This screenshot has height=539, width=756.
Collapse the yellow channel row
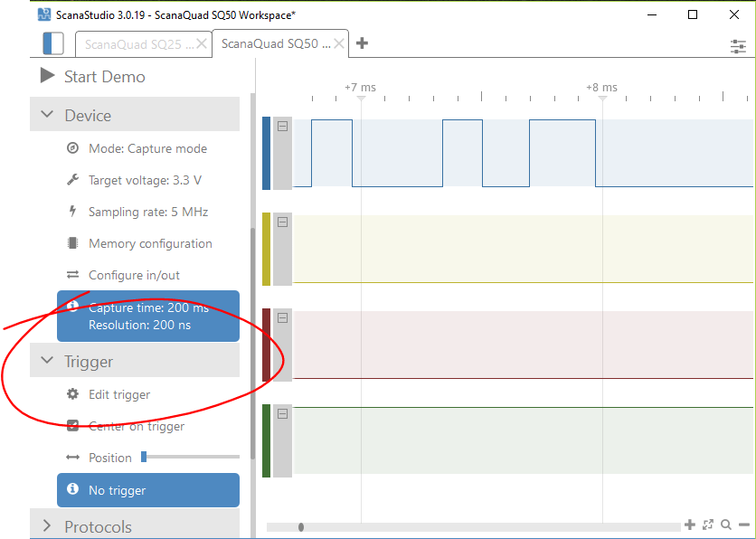[282, 222]
